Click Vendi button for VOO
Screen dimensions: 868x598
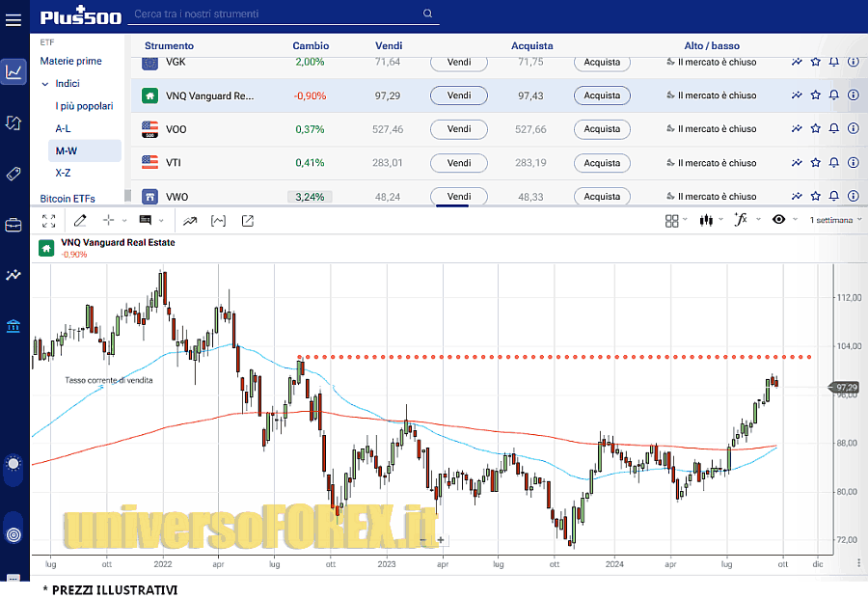[x=459, y=129]
